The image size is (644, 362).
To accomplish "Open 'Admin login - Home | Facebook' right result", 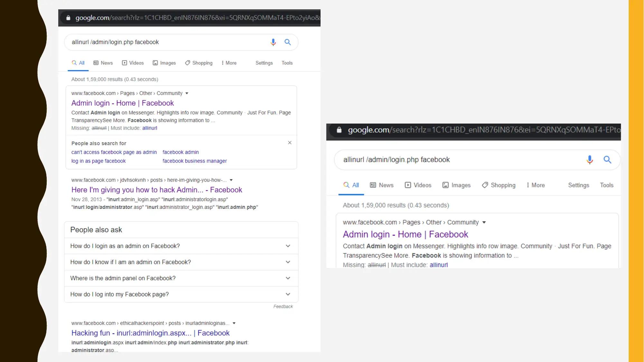I will [x=406, y=234].
